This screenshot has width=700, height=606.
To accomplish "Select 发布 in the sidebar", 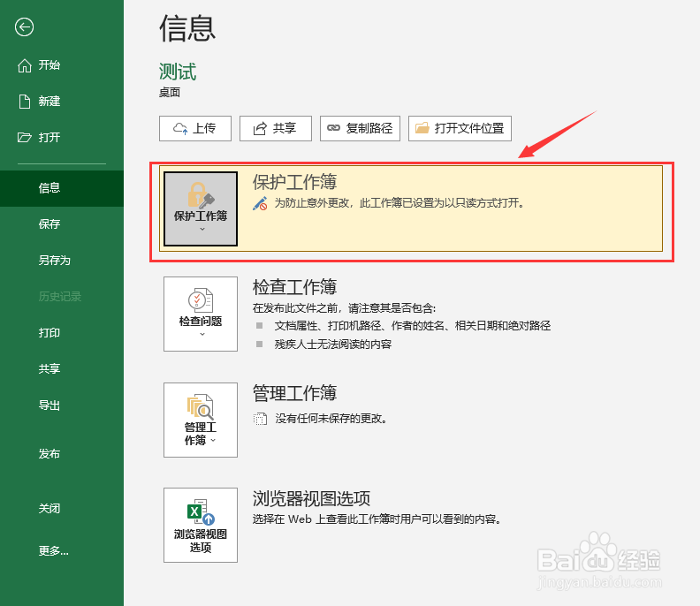I will 62,454.
